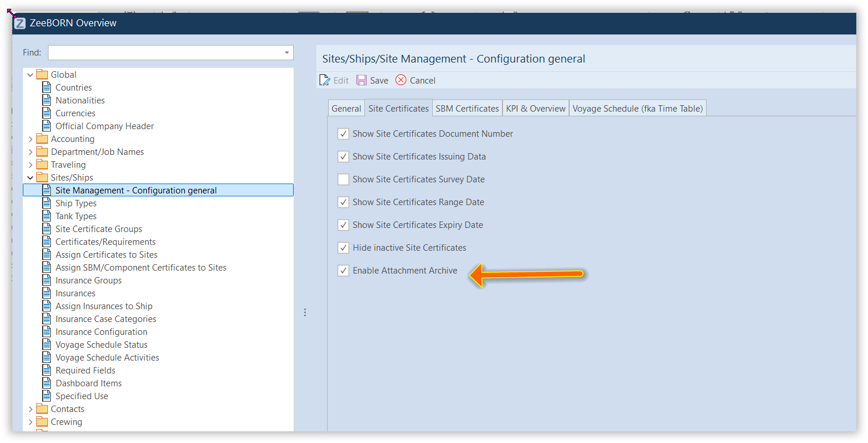Click the Edit button label
This screenshot has width=868, height=443.
coord(341,81)
